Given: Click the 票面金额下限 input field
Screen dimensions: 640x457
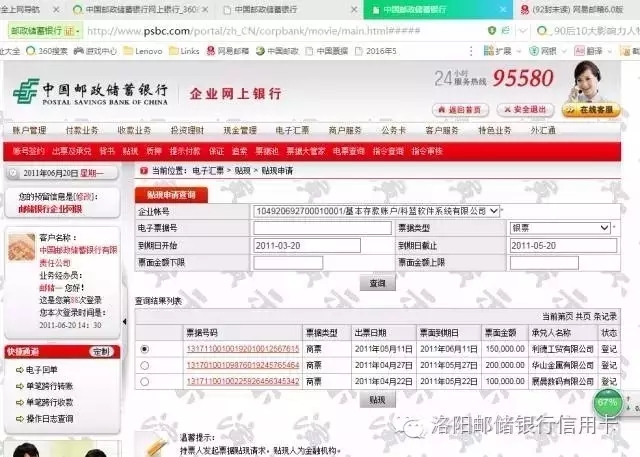Looking at the screenshot, I should point(288,263).
